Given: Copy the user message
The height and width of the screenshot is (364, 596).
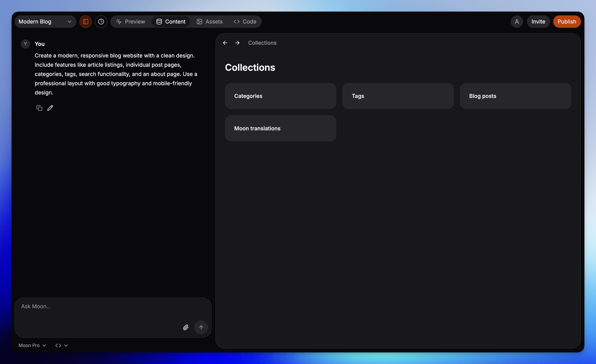Looking at the screenshot, I should tap(39, 108).
